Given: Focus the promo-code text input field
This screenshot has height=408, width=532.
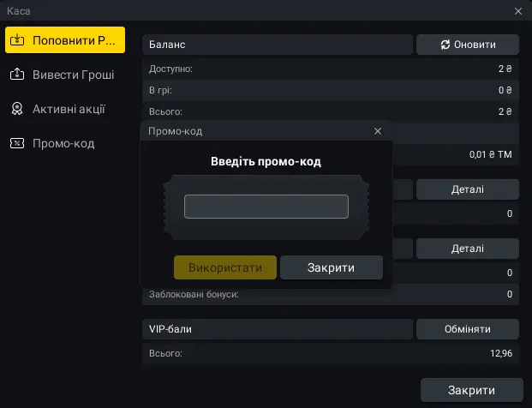Looking at the screenshot, I should [266, 207].
